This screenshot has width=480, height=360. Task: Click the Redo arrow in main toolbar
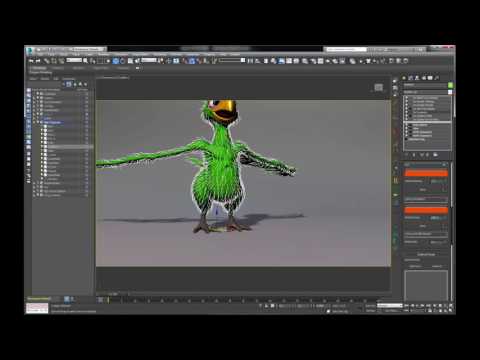tap(38, 61)
